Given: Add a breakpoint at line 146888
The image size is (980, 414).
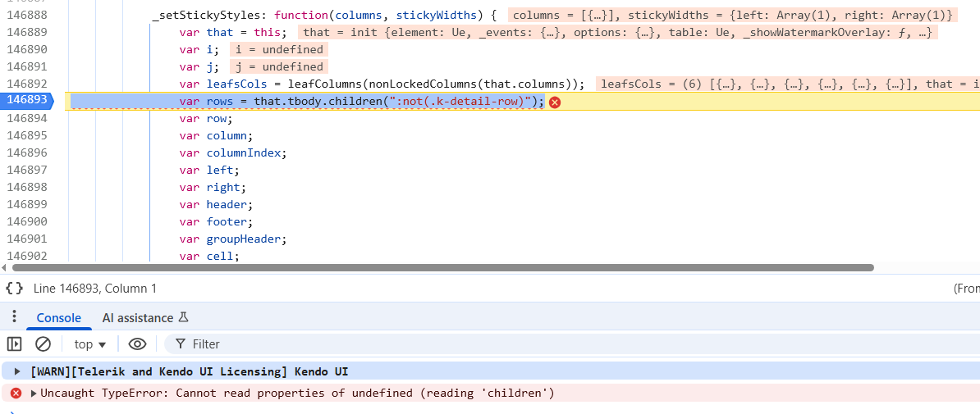Looking at the screenshot, I should click(28, 15).
